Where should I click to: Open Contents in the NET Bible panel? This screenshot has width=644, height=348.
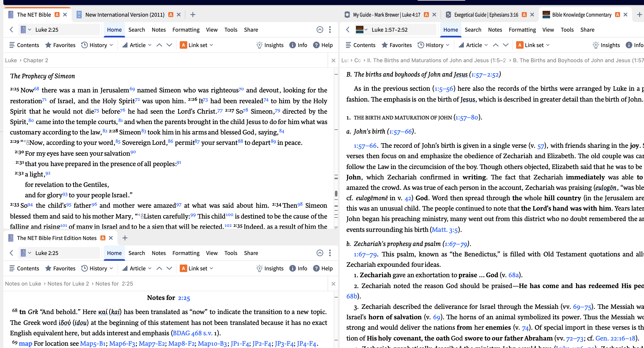point(24,45)
